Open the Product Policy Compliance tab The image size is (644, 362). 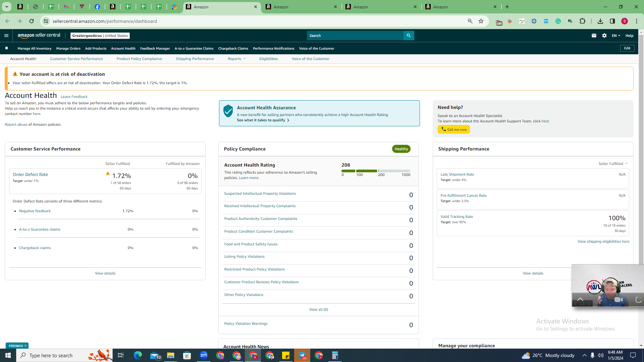tap(139, 59)
